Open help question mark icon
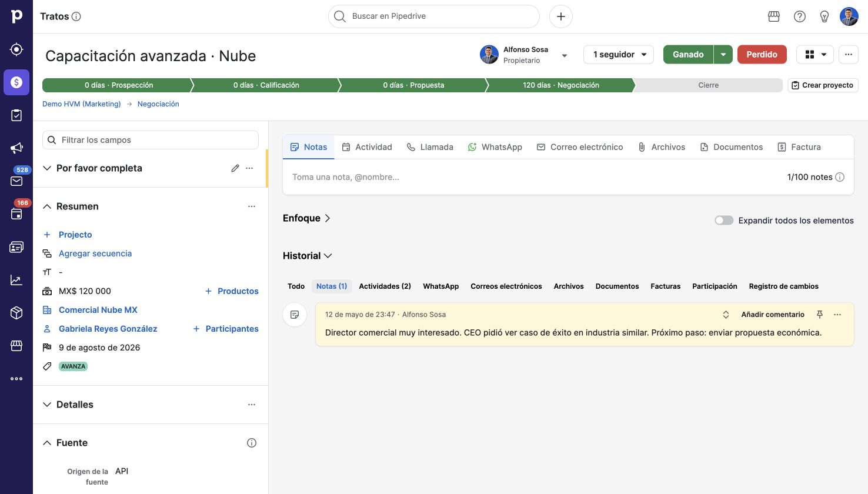Image resolution: width=868 pixels, height=494 pixels. 800,16
